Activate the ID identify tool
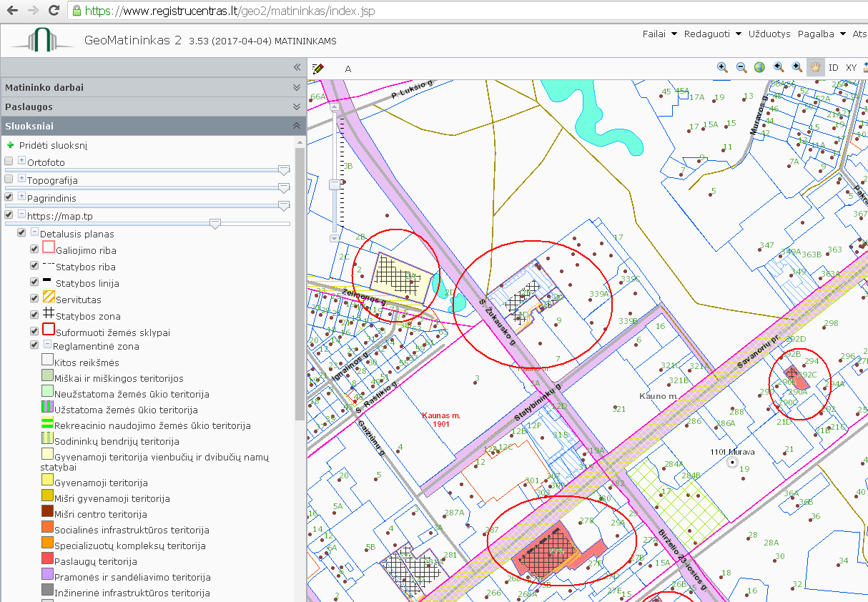Screen dimensions: 868x602 pyautogui.click(x=834, y=68)
